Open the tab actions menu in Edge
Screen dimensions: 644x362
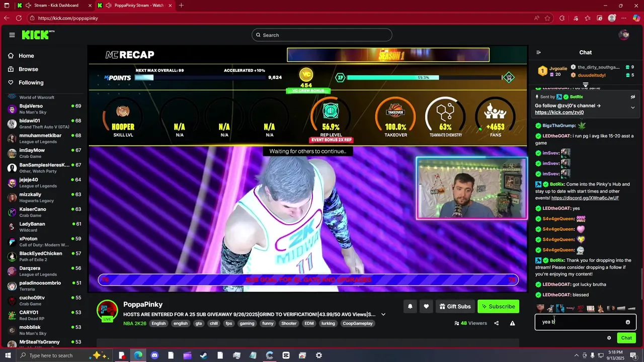7,6
